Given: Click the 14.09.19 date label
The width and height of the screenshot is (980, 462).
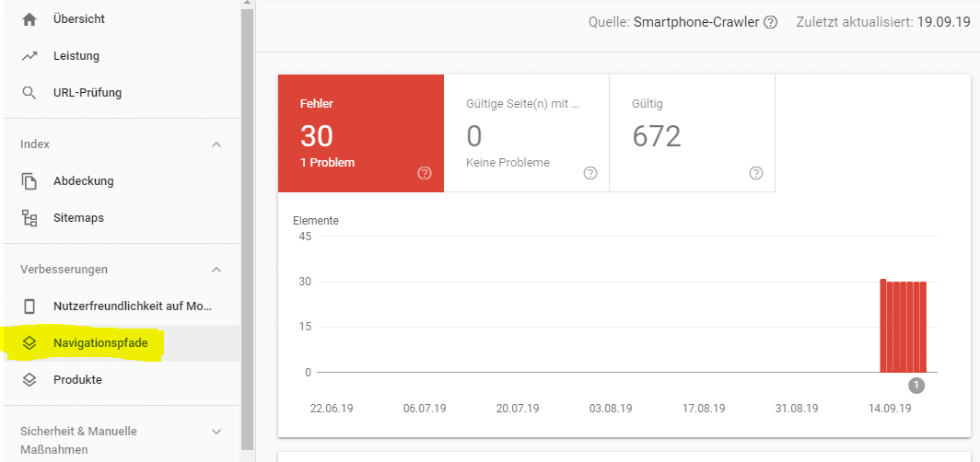Looking at the screenshot, I should pyautogui.click(x=890, y=409).
